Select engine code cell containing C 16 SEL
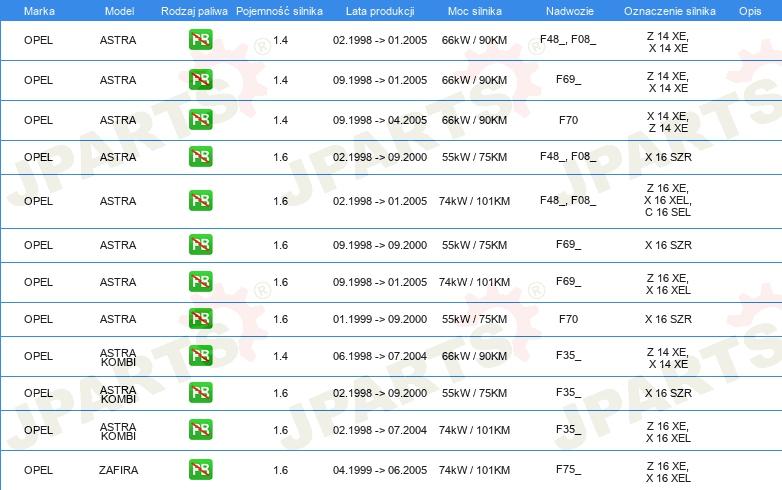 (668, 200)
